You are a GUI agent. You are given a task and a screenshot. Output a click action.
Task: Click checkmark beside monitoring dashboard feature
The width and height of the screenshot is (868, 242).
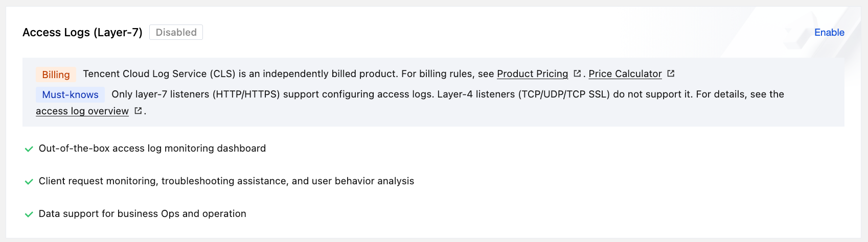29,149
